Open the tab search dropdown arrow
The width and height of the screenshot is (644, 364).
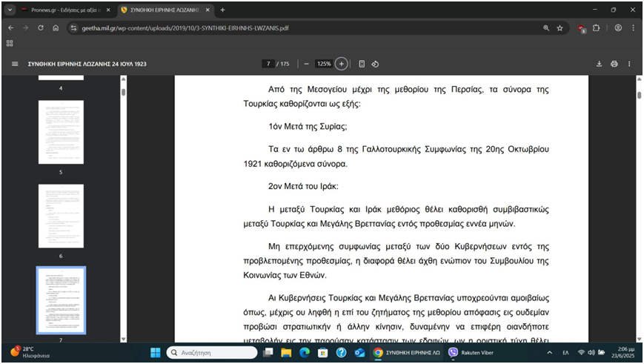pos(10,10)
